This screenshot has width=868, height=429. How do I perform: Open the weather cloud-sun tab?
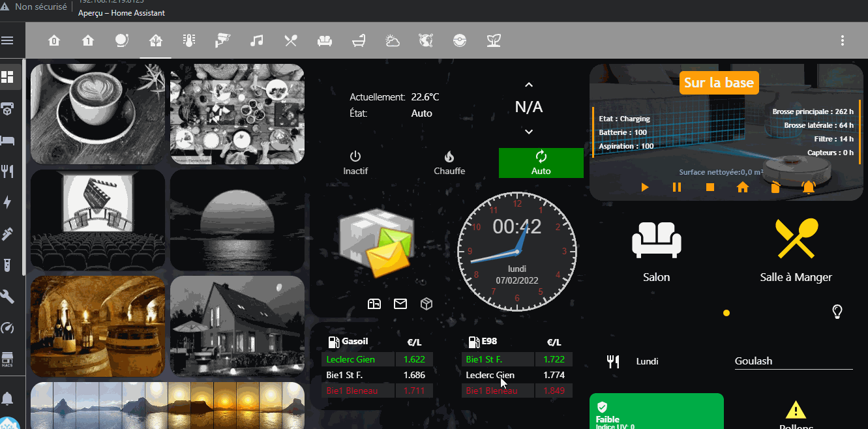393,41
